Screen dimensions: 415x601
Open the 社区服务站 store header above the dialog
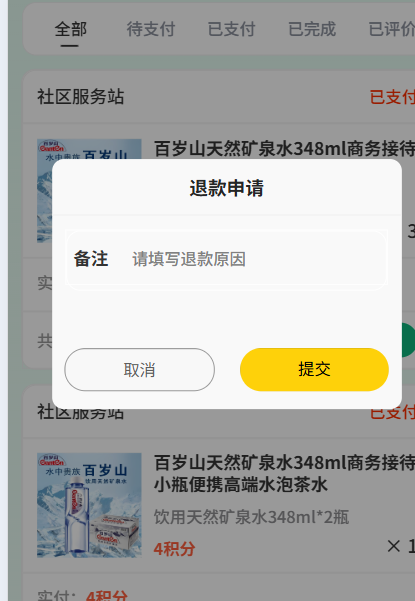pyautogui.click(x=80, y=97)
